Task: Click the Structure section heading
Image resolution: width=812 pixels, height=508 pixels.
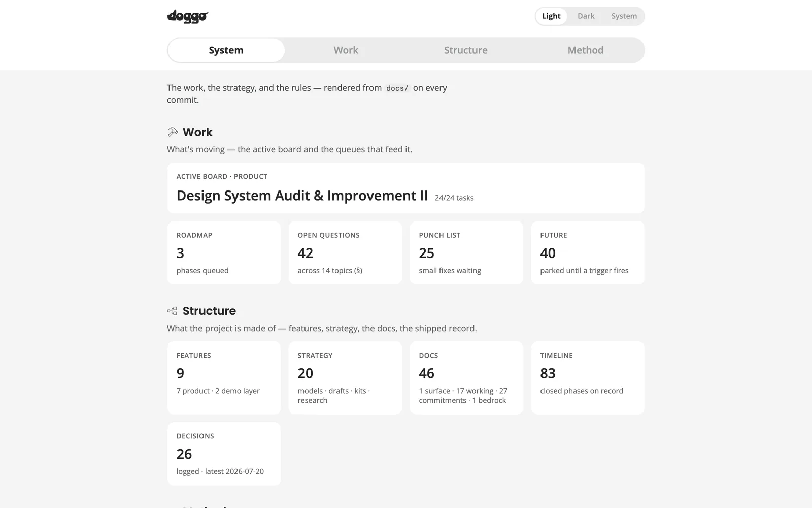Action: click(x=209, y=311)
